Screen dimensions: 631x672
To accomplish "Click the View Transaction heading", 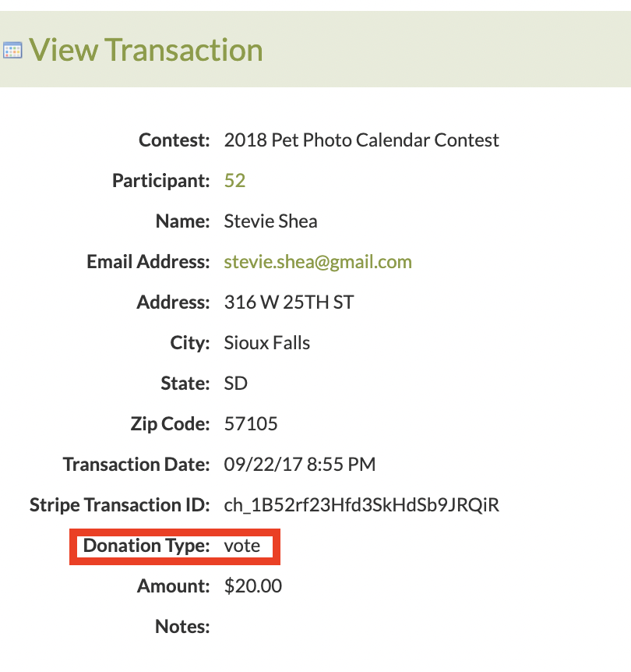I will 146,50.
